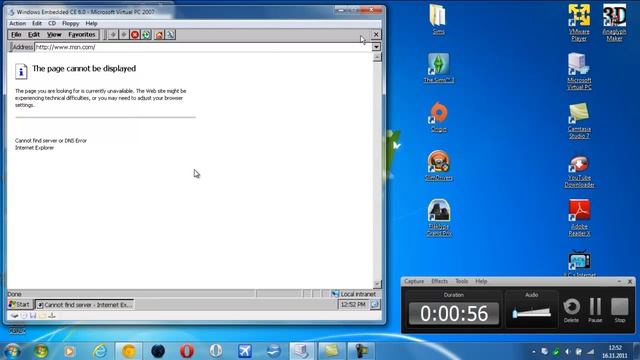The image size is (640, 360).
Task: Open the Windows 7 Start orb
Action: (x=12, y=351)
